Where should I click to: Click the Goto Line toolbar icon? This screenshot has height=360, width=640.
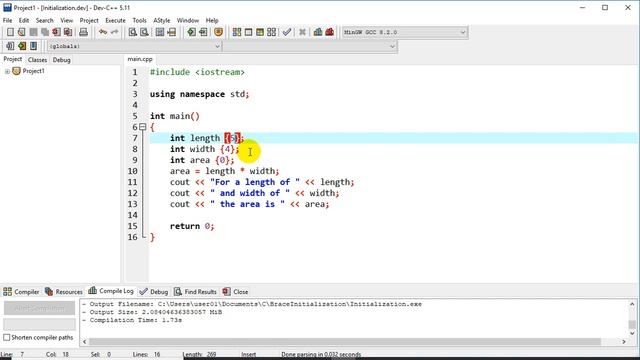tap(171, 32)
